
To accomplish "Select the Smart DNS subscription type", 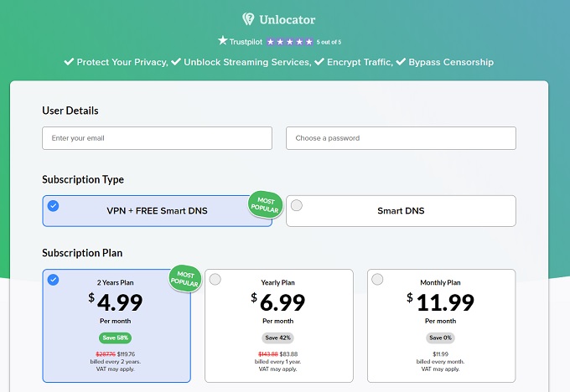I will click(x=401, y=211).
